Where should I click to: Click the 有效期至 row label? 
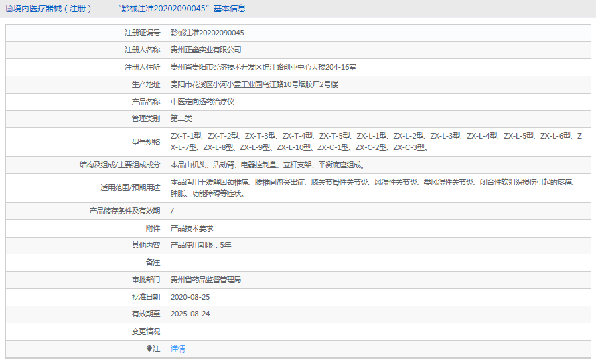tap(146, 314)
